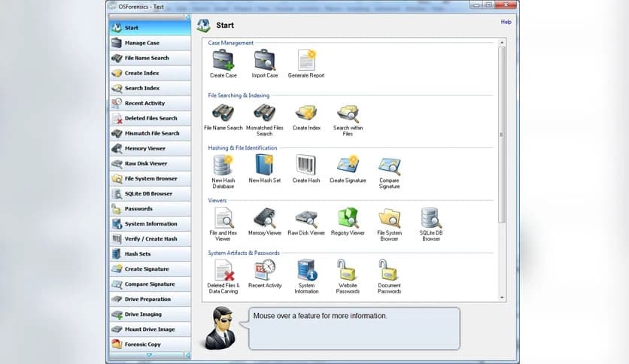Click the Help link
Image resolution: width=629 pixels, height=364 pixels.
tap(506, 22)
